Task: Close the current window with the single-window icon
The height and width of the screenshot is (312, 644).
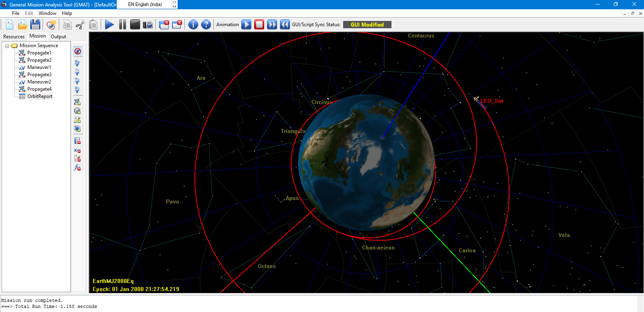Action: tap(177, 25)
